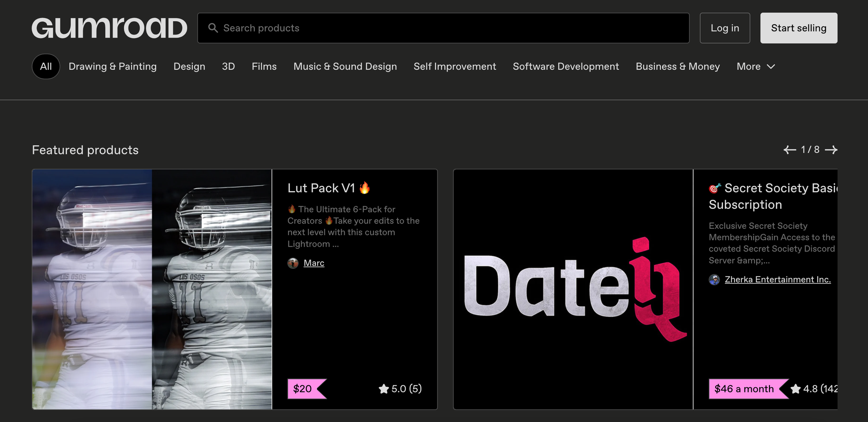Screen dimensions: 868x422
Task: Open the Log in page
Action: pyautogui.click(x=725, y=28)
